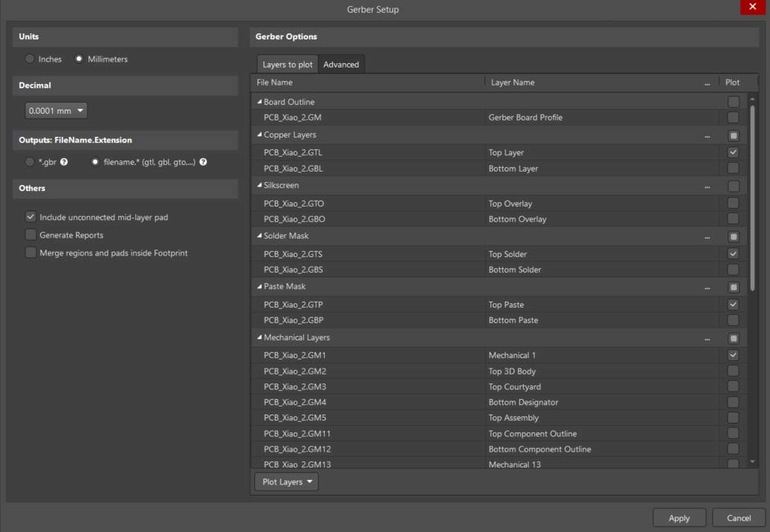Image resolution: width=770 pixels, height=532 pixels.
Task: Click the Apply button
Action: pyautogui.click(x=679, y=518)
